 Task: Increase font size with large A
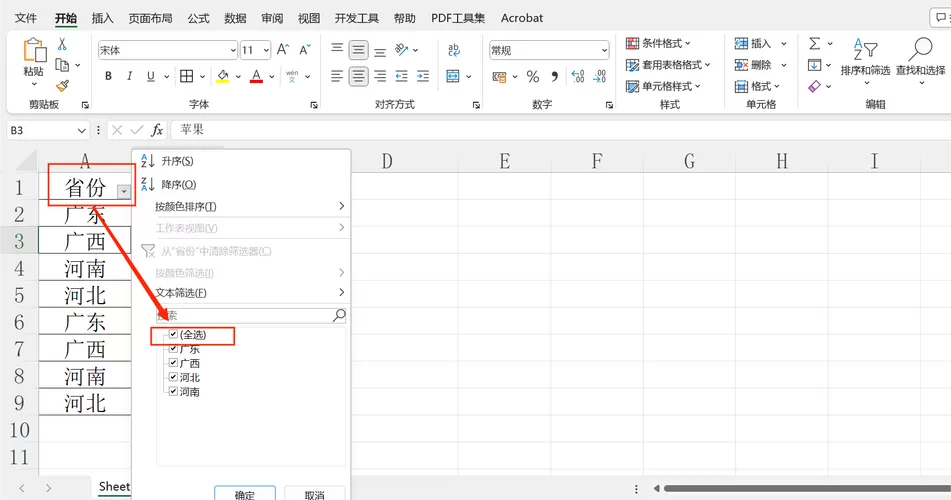click(283, 50)
